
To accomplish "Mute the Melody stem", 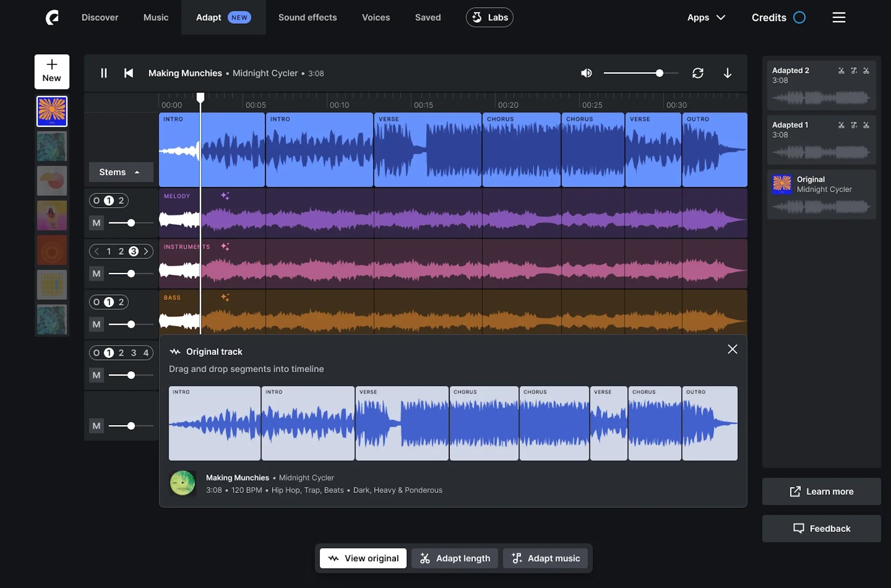I will tap(96, 223).
